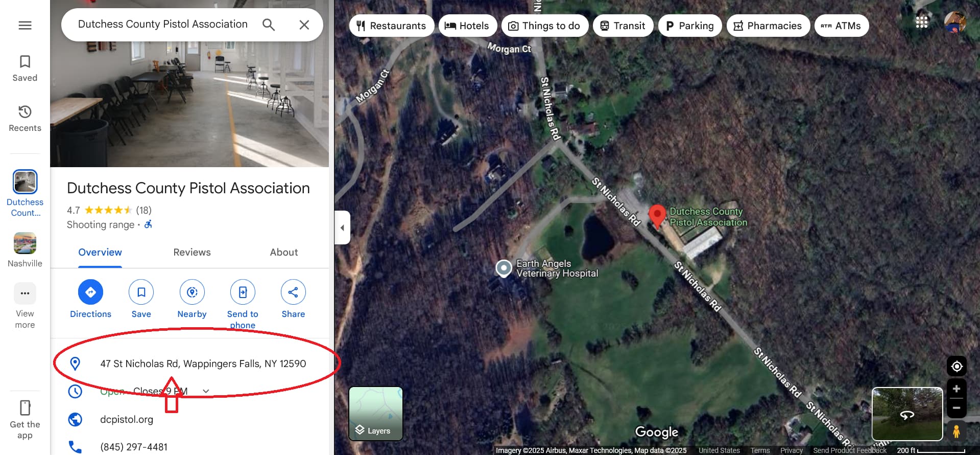Search Nearby places
980x455 pixels.
click(x=192, y=299)
